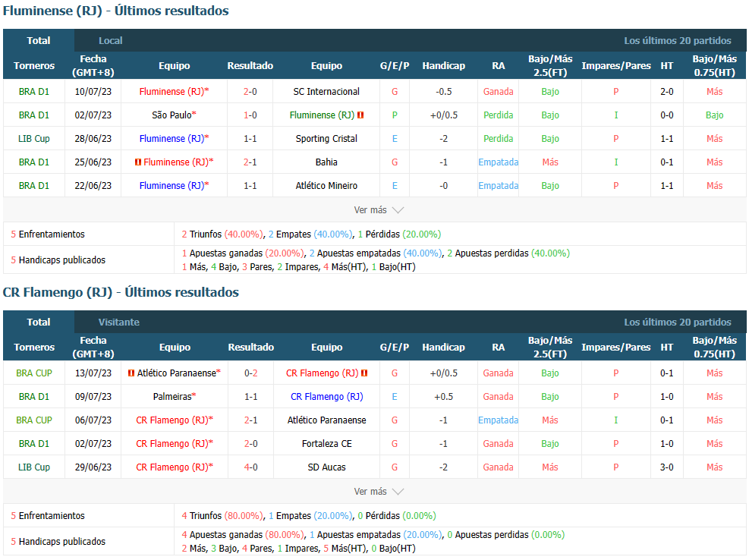Click Fluminense '5 Handicaps publicados' label
The image size is (749, 560).
tap(58, 260)
